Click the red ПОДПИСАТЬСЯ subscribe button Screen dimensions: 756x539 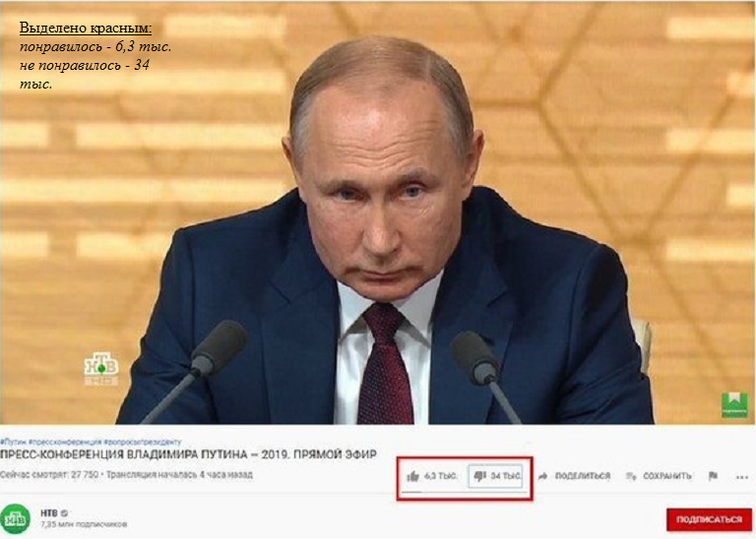(x=709, y=519)
